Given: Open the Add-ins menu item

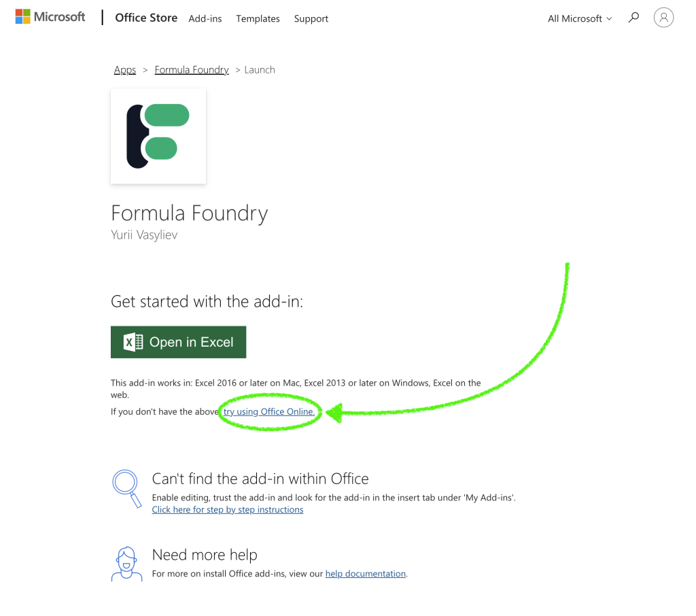Looking at the screenshot, I should click(x=205, y=18).
